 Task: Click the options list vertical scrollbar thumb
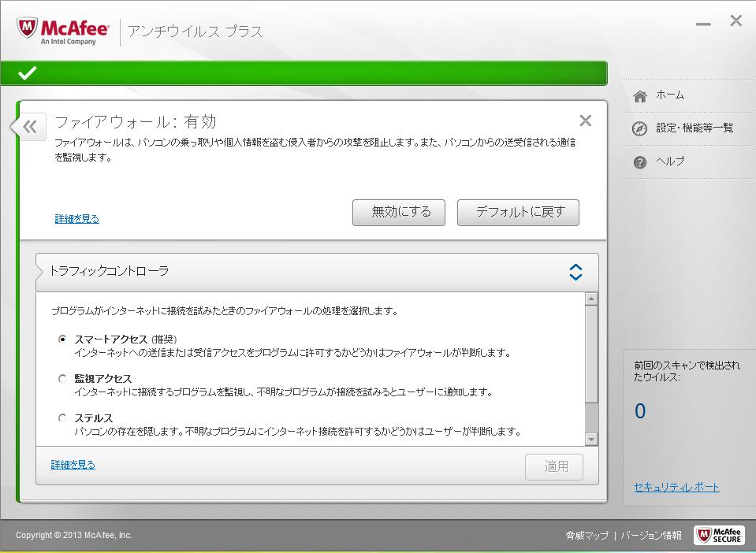tap(591, 354)
